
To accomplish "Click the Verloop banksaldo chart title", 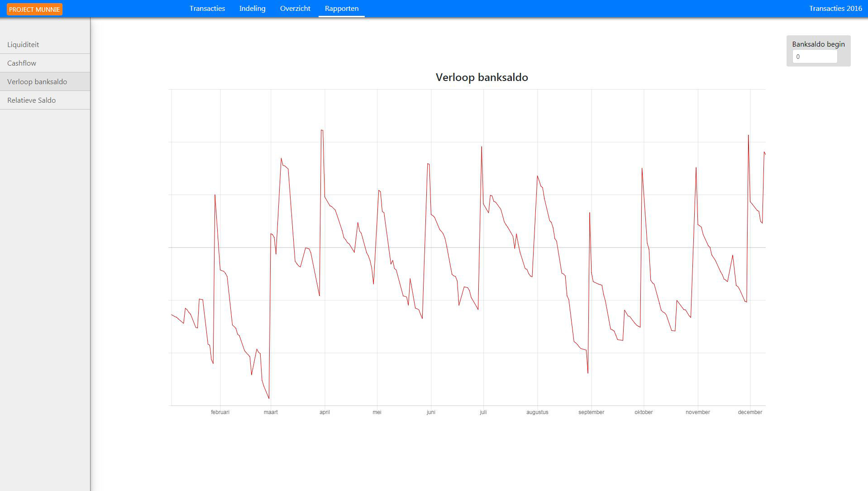I will point(482,77).
